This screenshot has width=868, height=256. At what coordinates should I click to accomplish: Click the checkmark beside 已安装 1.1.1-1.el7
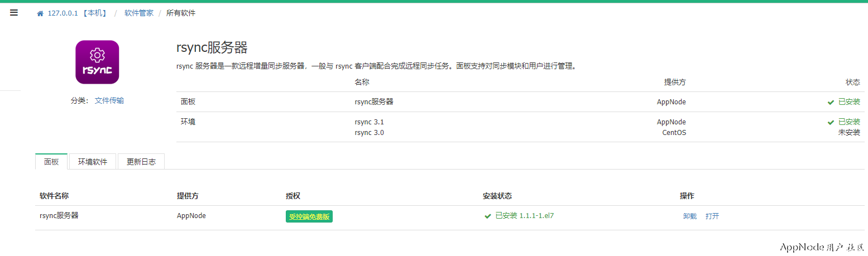point(488,216)
